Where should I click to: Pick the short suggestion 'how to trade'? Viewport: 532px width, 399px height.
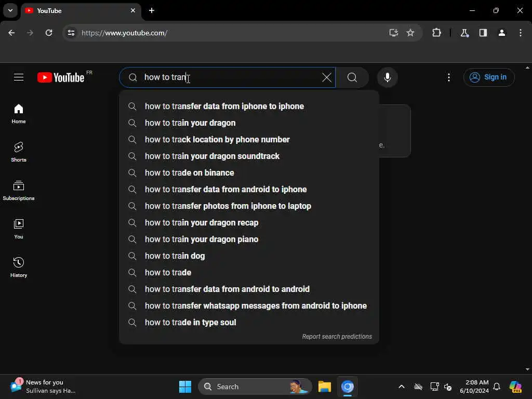pos(249,272)
